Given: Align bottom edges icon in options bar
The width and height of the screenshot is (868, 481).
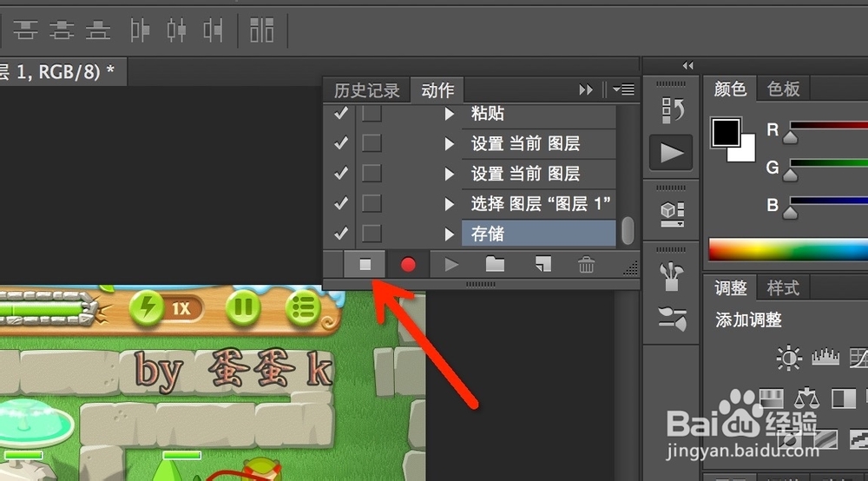Looking at the screenshot, I should pos(98,30).
